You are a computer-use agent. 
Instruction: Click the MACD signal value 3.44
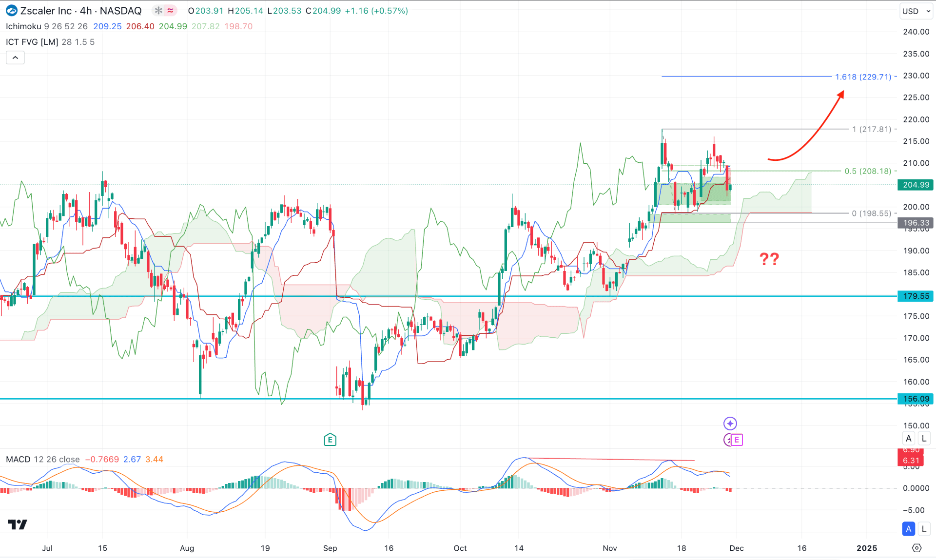click(x=154, y=459)
